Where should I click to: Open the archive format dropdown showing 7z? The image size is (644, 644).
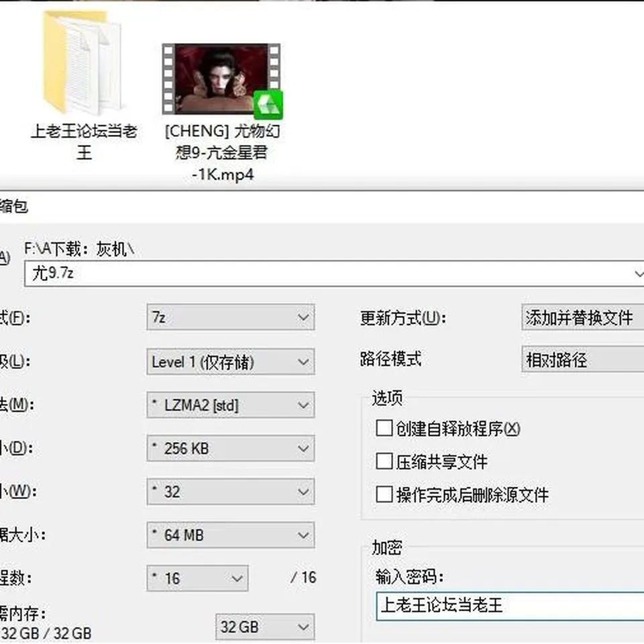click(230, 317)
